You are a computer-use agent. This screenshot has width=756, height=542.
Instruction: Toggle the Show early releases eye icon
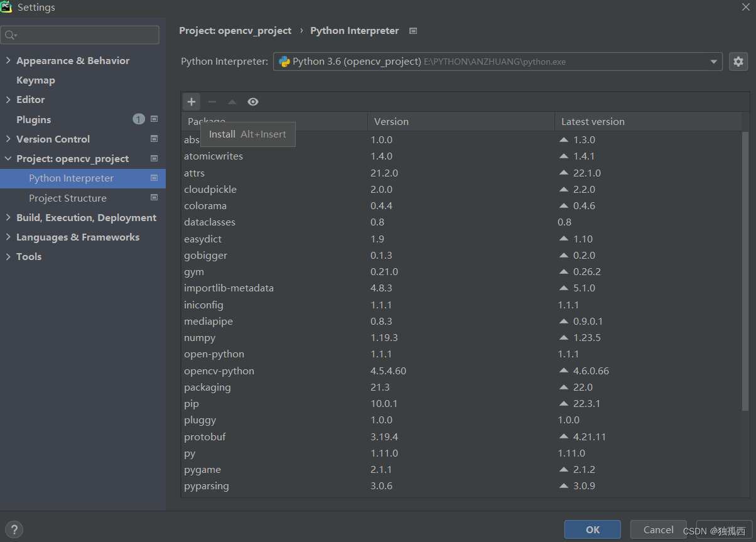[253, 102]
